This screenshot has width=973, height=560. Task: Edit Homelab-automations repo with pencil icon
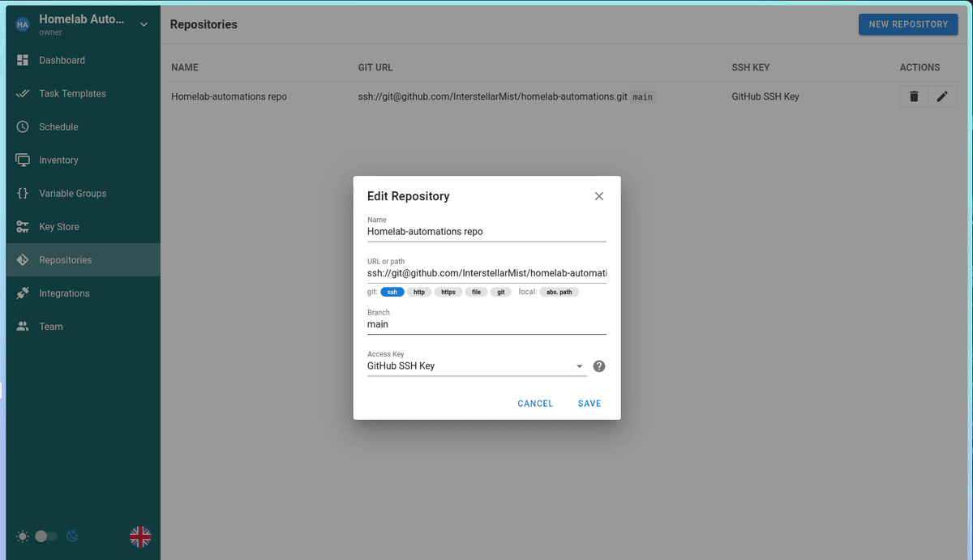pos(942,96)
